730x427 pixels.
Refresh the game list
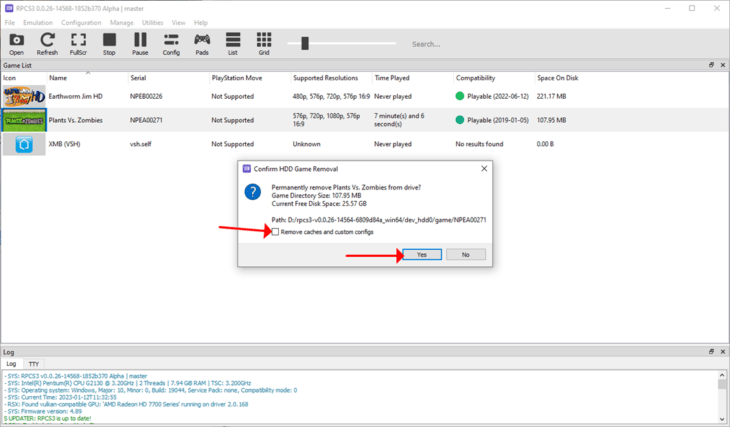click(x=47, y=44)
